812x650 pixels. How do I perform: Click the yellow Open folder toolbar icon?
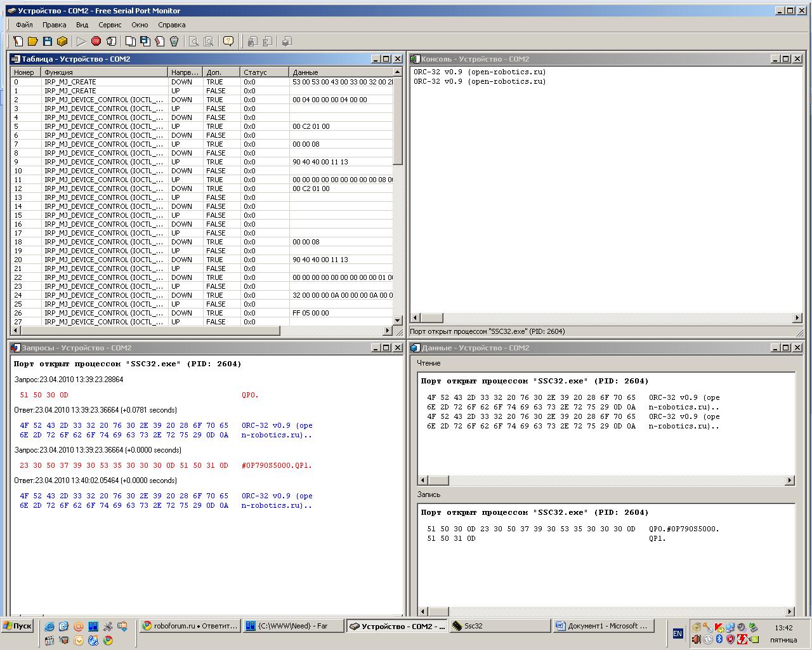click(33, 41)
